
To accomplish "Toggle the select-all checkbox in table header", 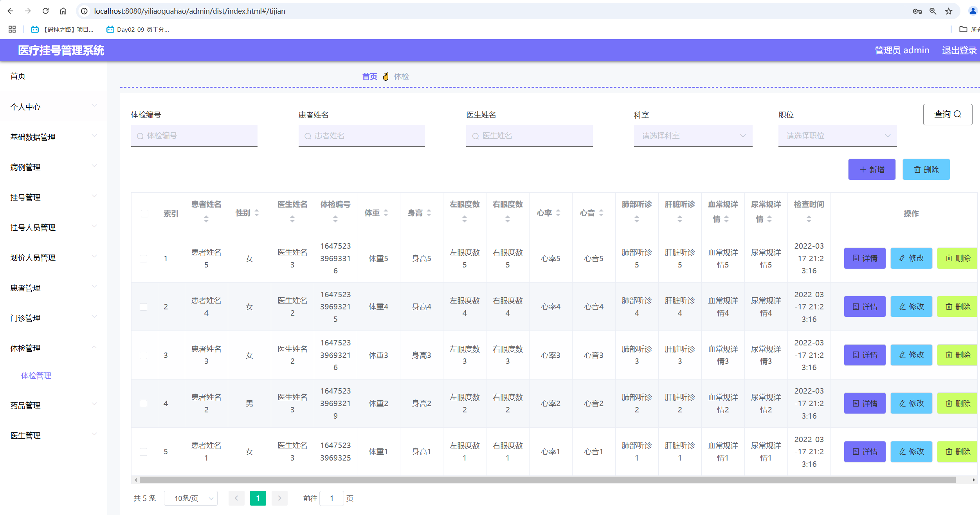I will [144, 213].
